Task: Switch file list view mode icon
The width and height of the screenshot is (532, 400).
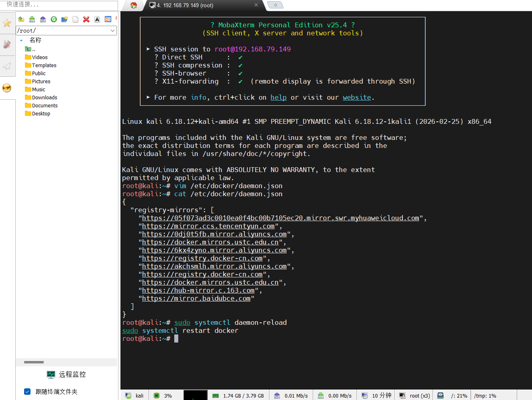Action: point(108,19)
